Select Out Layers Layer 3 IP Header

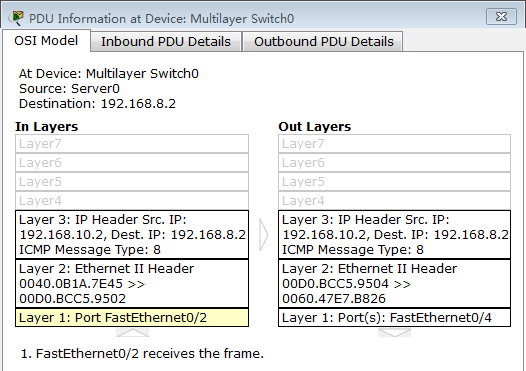pyautogui.click(x=394, y=234)
